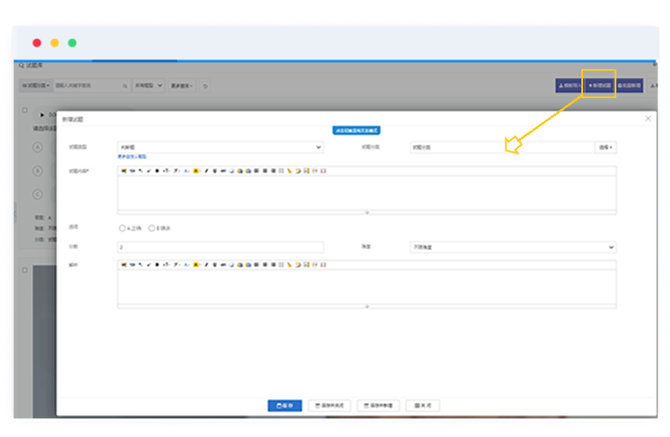This screenshot has width=670, height=437.
Task: Click the bold B icon in the explanation editor toolbar
Action: coord(158,265)
